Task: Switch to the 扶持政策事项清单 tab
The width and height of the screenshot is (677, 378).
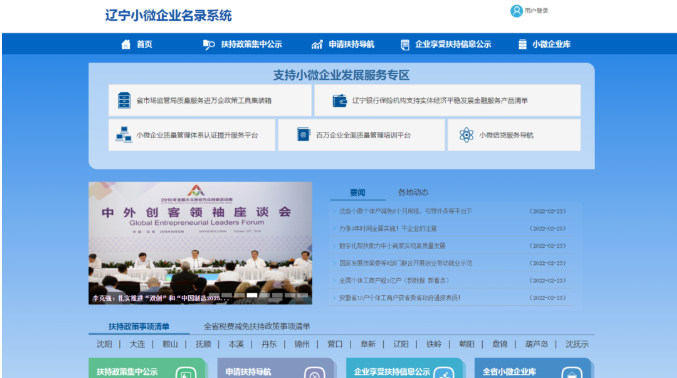Action: pyautogui.click(x=139, y=326)
